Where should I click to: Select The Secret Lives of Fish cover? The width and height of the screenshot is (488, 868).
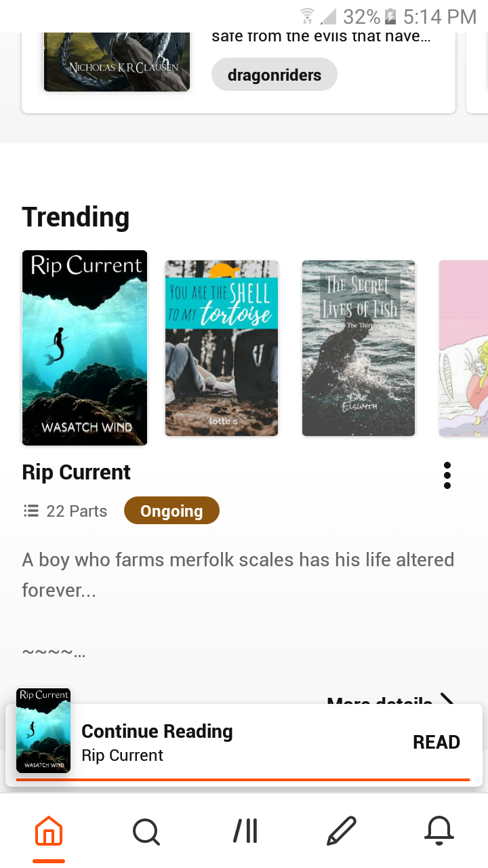(x=359, y=348)
